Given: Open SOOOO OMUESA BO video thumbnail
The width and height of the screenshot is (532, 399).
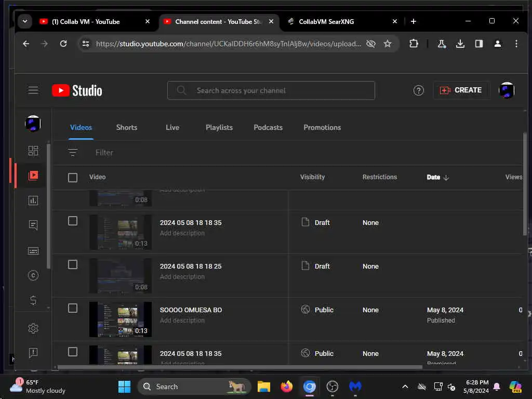Looking at the screenshot, I should pos(121,320).
